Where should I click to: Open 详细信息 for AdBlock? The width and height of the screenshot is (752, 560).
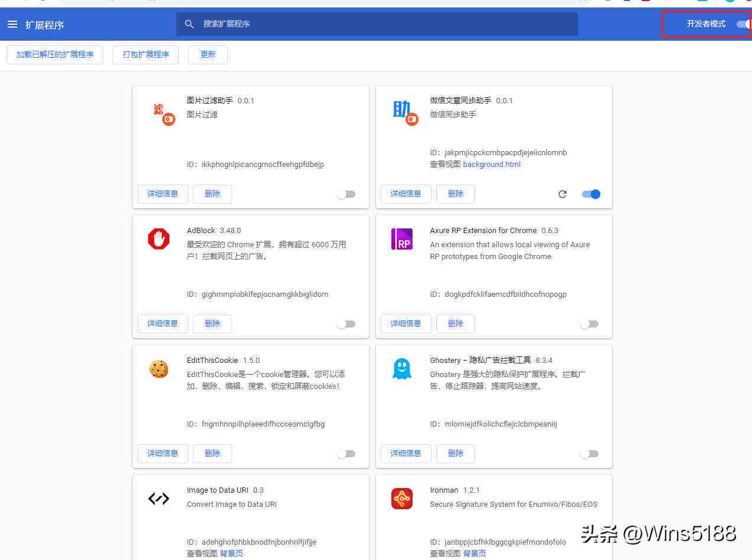pyautogui.click(x=163, y=323)
